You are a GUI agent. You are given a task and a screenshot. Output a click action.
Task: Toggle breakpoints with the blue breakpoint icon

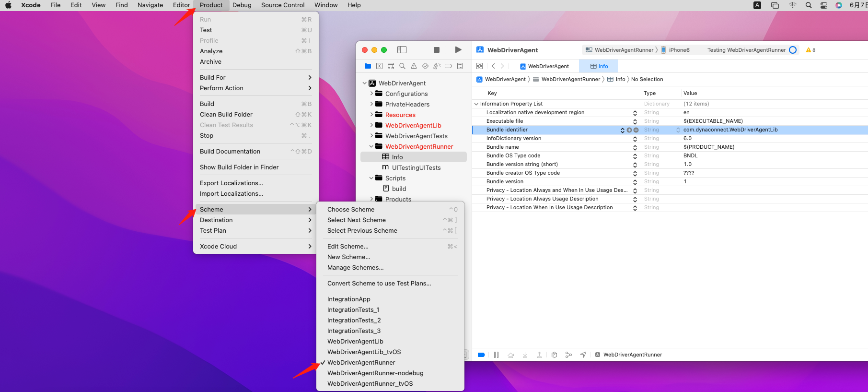(481, 355)
